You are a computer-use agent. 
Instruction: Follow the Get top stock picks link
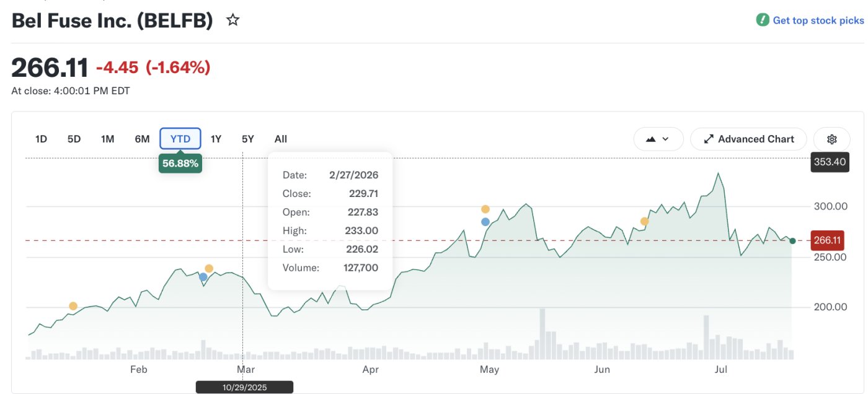818,20
